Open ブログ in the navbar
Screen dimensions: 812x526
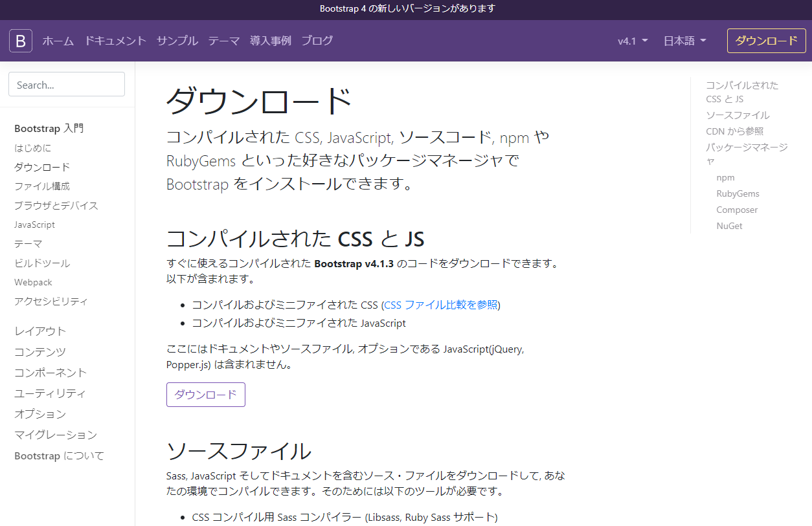coord(317,41)
